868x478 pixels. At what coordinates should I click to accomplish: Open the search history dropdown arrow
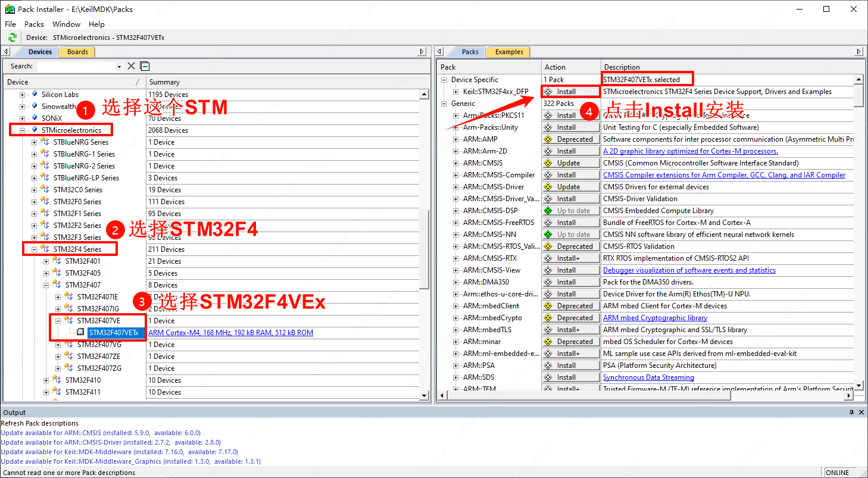[x=119, y=67]
